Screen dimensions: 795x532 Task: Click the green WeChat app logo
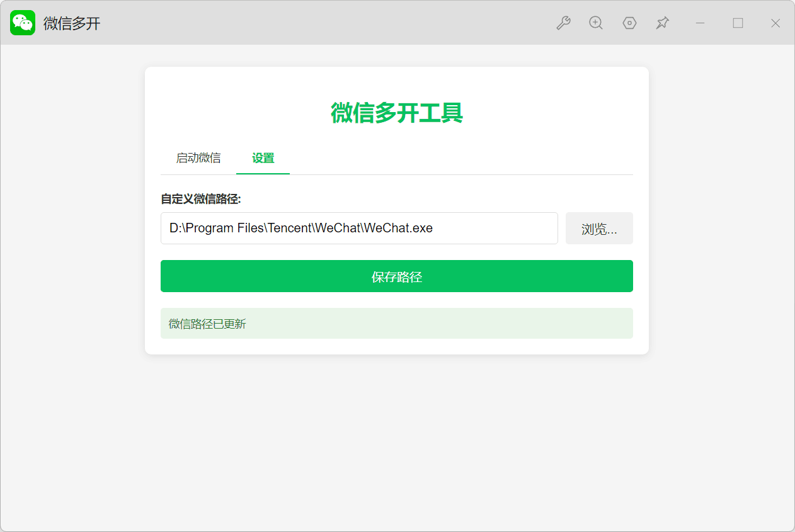[x=23, y=23]
